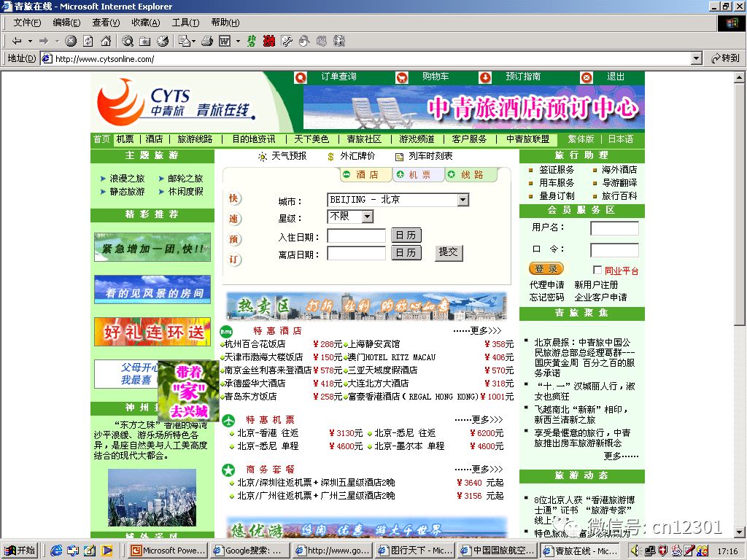Open the Search toolbar icon
The image size is (747, 560).
click(x=127, y=42)
